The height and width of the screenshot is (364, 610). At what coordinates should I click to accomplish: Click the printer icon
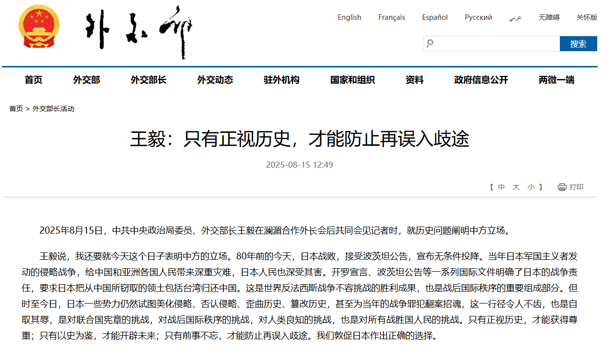562,187
